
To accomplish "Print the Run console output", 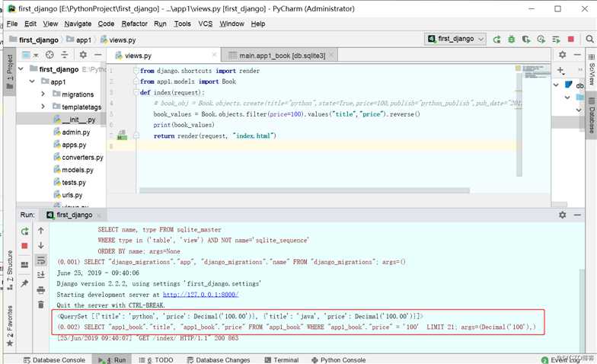I will tap(41, 290).
